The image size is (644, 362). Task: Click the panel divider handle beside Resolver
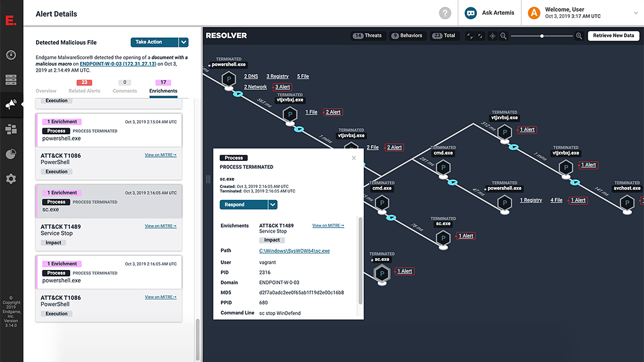(x=208, y=179)
